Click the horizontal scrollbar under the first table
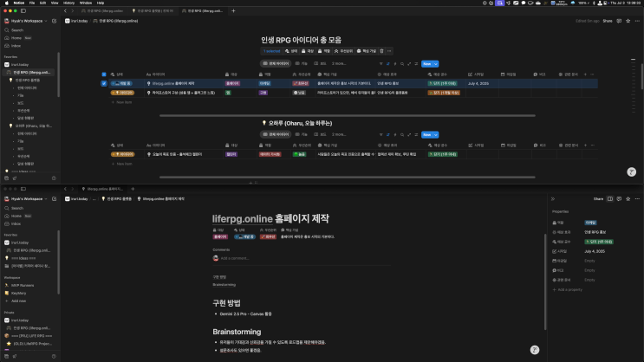The height and width of the screenshot is (362, 644). (x=347, y=116)
